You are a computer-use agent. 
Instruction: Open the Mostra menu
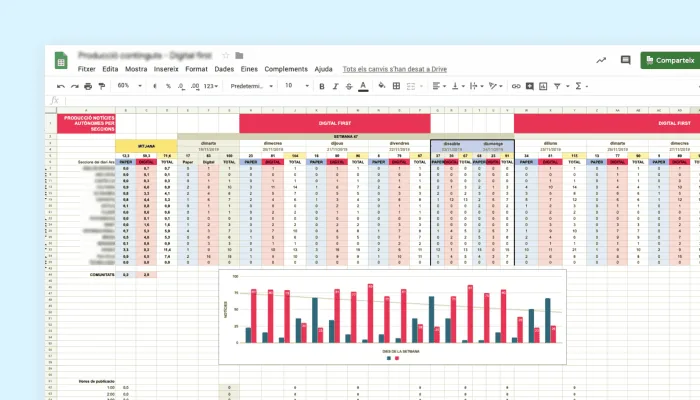click(136, 69)
